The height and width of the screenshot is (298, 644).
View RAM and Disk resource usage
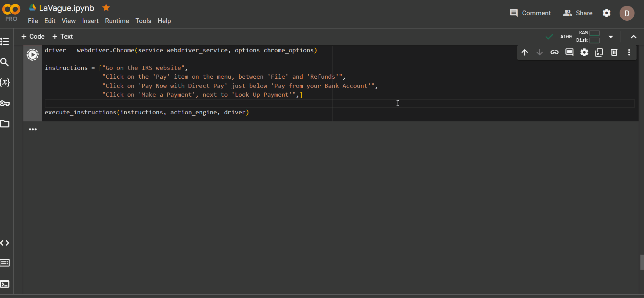(x=588, y=37)
